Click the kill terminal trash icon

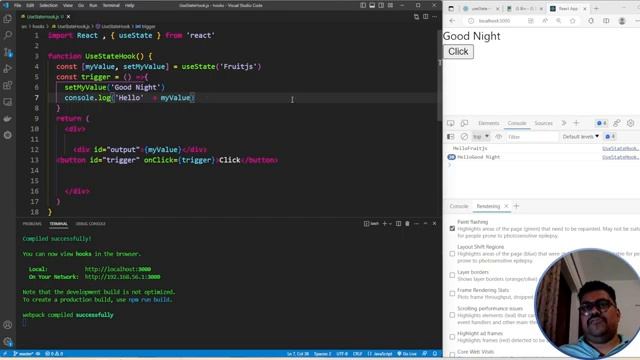pos(407,224)
